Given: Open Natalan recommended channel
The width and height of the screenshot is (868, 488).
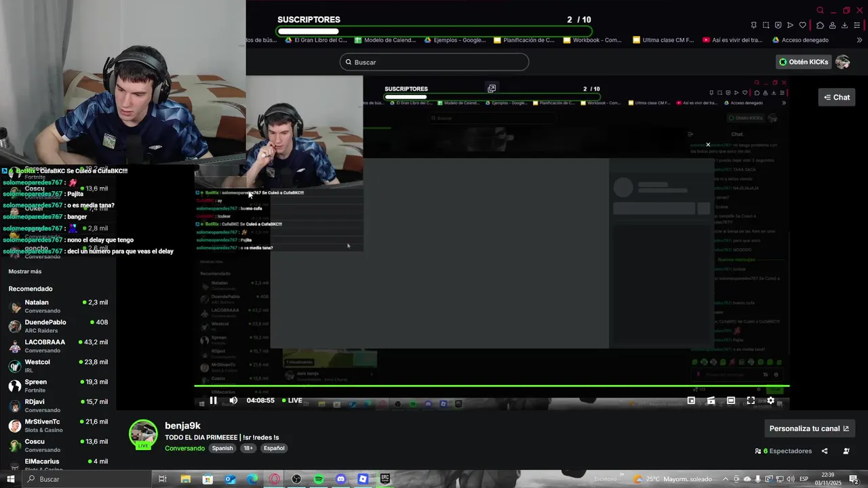Looking at the screenshot, I should pyautogui.click(x=58, y=306).
